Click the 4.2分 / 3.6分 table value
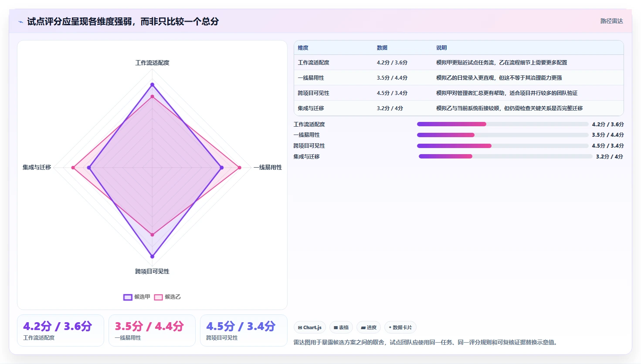 (392, 63)
